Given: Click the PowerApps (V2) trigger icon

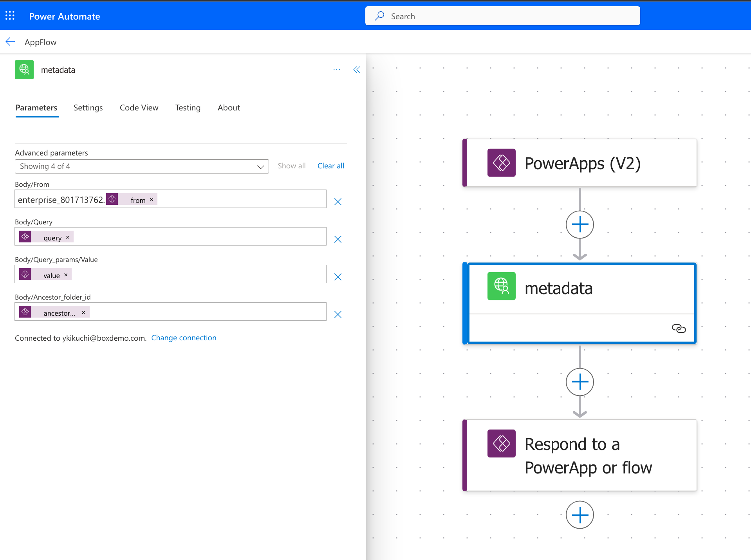Looking at the screenshot, I should [x=502, y=163].
